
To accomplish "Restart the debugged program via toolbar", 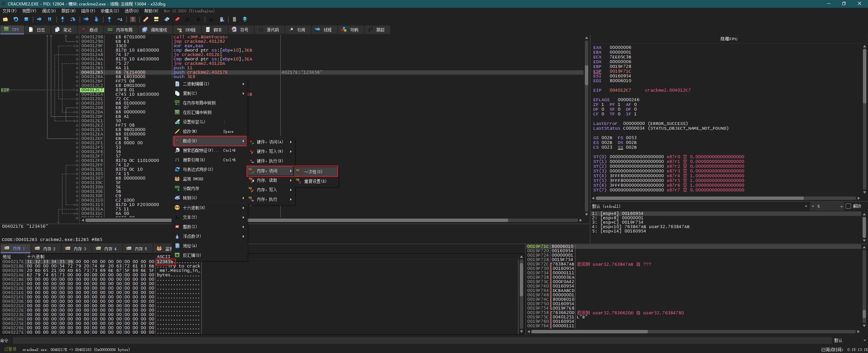I will click(16, 19).
